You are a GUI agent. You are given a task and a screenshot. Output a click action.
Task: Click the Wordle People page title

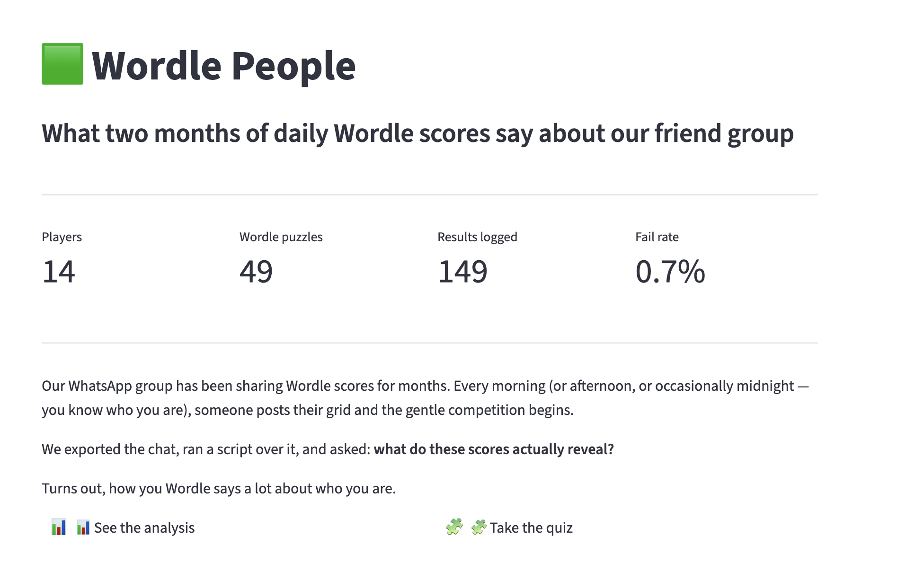tap(223, 65)
